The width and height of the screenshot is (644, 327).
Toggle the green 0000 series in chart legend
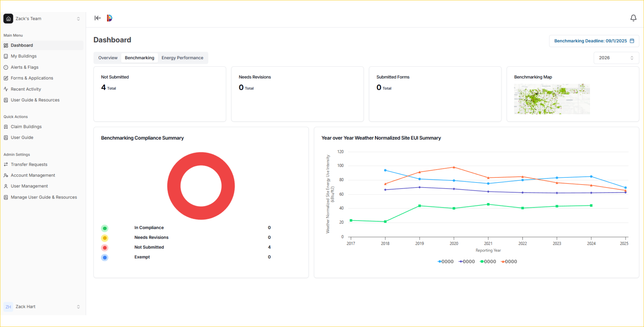tap(488, 262)
